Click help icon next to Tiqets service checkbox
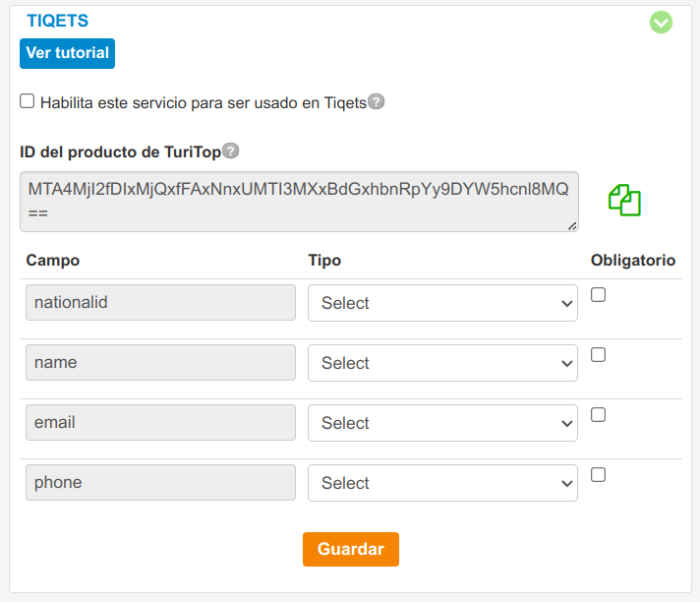Viewport: 700px width, 602px height. (x=376, y=101)
